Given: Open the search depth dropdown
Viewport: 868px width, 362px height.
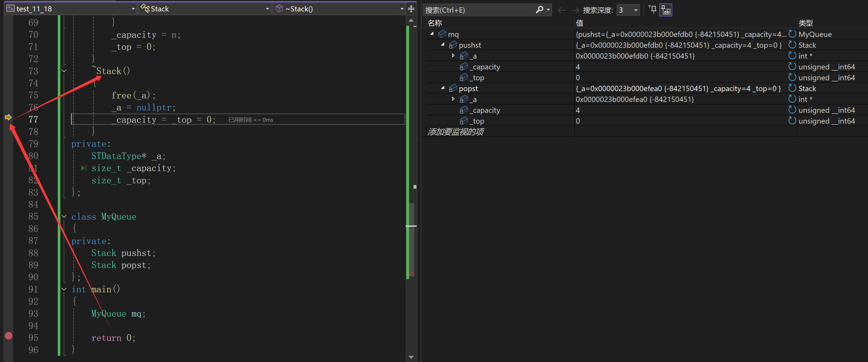Looking at the screenshot, I should click(636, 10).
